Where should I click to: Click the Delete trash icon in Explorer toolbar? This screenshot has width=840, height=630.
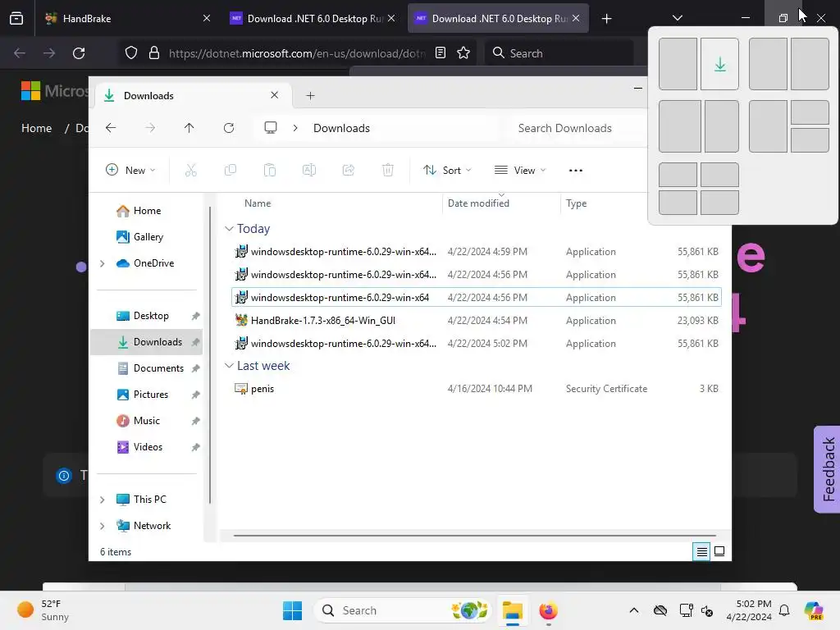(x=388, y=171)
